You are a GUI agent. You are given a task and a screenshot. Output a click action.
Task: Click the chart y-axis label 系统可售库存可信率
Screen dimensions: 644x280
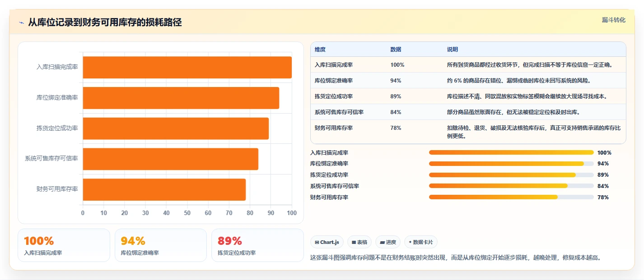coord(51,159)
